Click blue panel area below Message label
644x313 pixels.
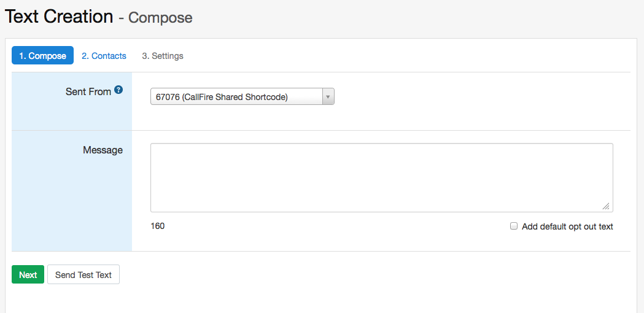pyautogui.click(x=72, y=203)
